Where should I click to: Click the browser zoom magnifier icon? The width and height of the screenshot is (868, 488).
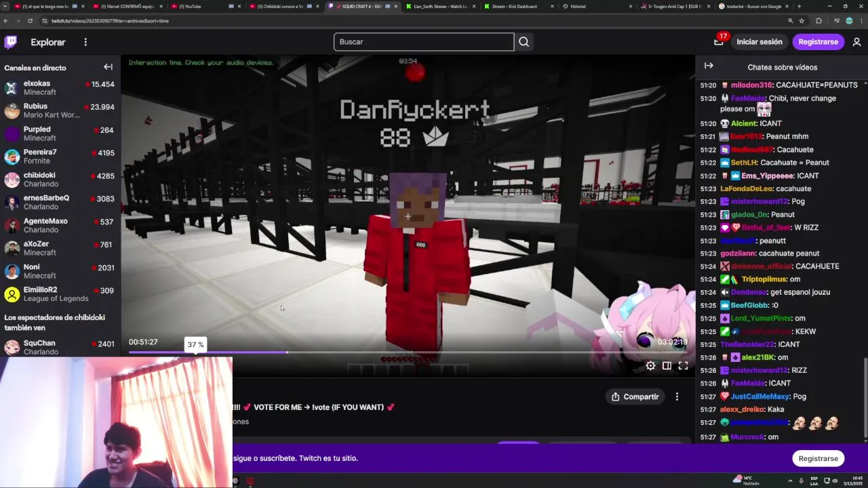pos(790,21)
